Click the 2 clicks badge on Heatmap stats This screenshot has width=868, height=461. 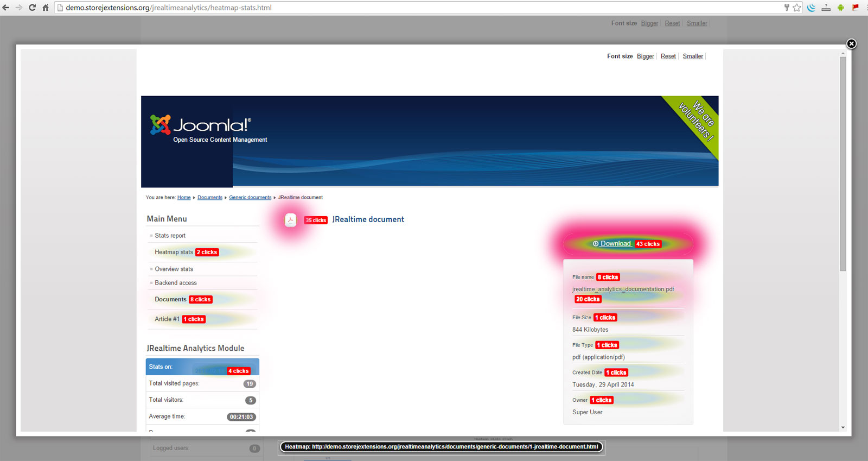[207, 252]
